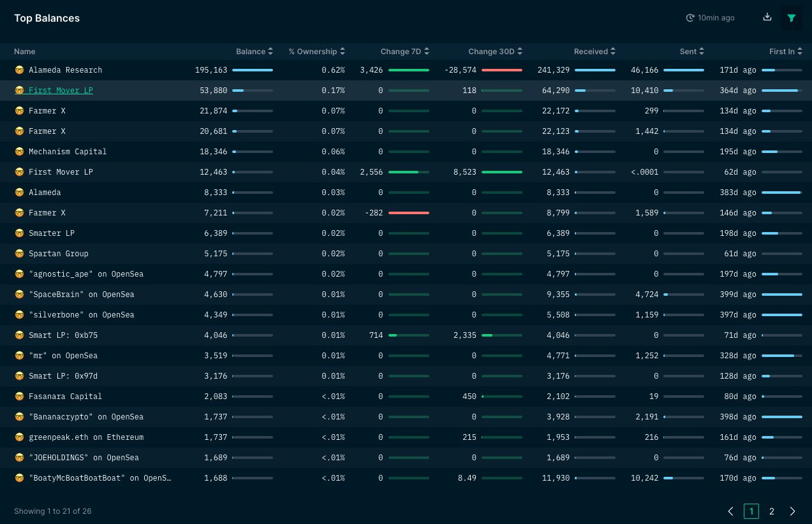This screenshot has height=524, width=812.
Task: Download the Top Balances table data
Action: point(767,17)
